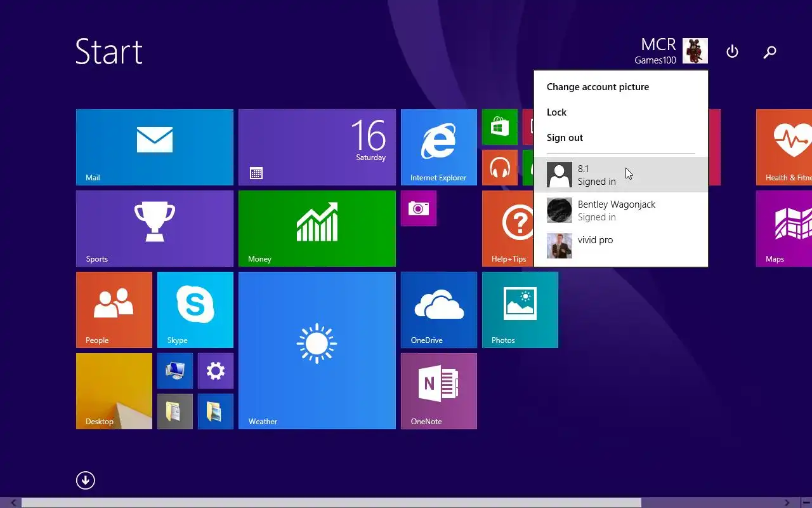Open the Camera tile
812x508 pixels.
point(419,208)
